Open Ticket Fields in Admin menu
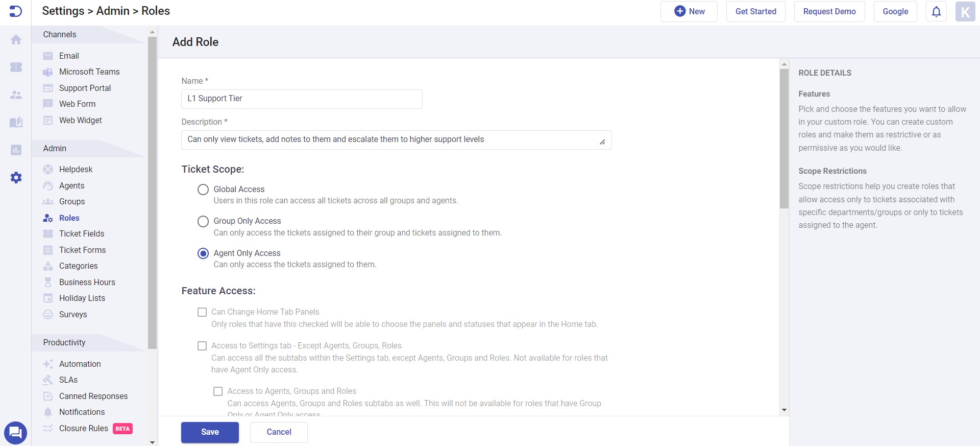980x446 pixels. (82, 233)
